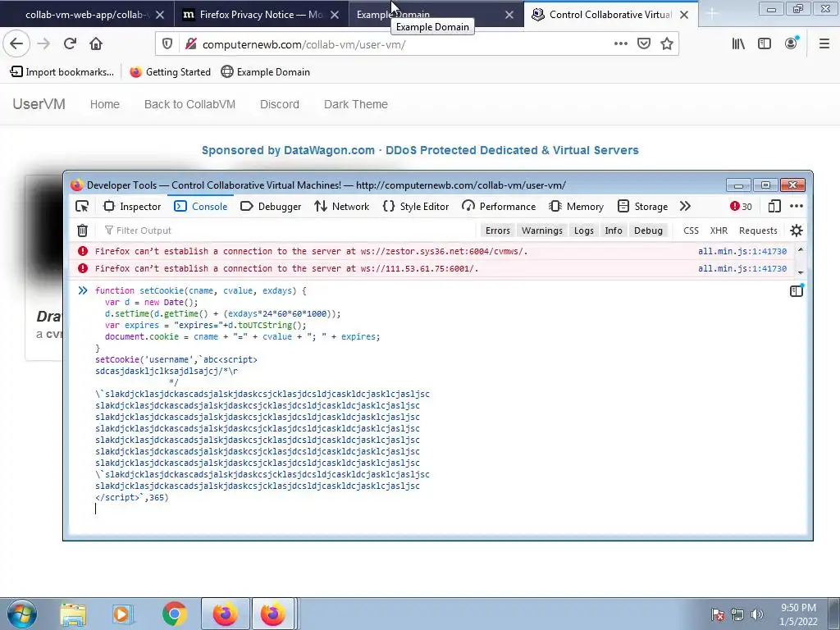Open File Explorer from taskbar
The width and height of the screenshot is (840, 630).
pyautogui.click(x=73, y=614)
